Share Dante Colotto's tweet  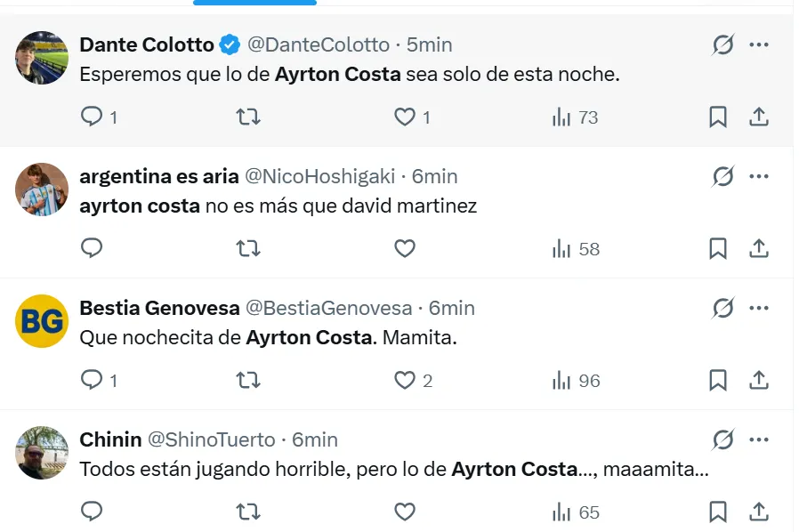[x=759, y=117]
